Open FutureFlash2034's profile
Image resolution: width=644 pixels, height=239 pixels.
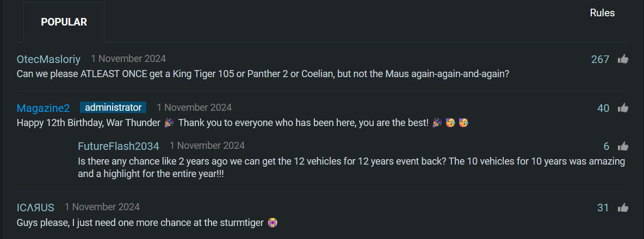118,146
